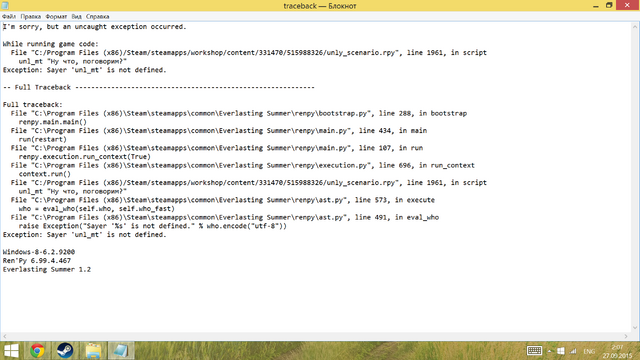Click the main.py line 107 file path
This screenshot has height=360, width=640.
[x=217, y=148]
